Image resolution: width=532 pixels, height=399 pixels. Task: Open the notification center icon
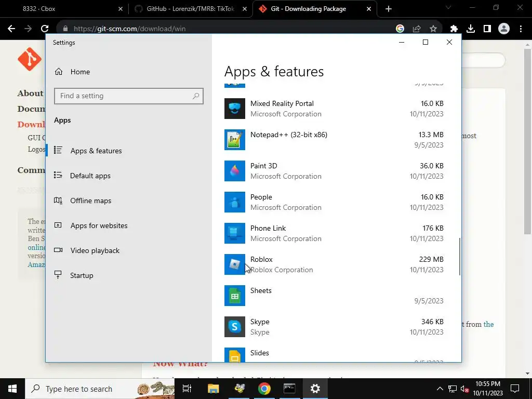[x=515, y=389]
